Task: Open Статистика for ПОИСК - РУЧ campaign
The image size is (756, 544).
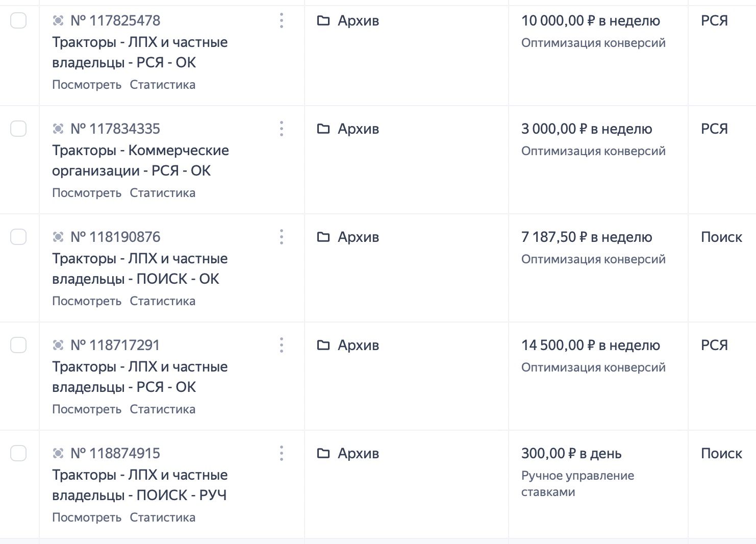Action: tap(162, 517)
